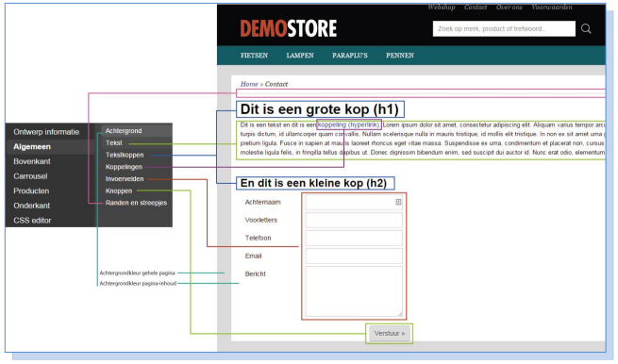This screenshot has width=618, height=364.
Task: Click the Home breadcrumb link
Action: [x=249, y=84]
